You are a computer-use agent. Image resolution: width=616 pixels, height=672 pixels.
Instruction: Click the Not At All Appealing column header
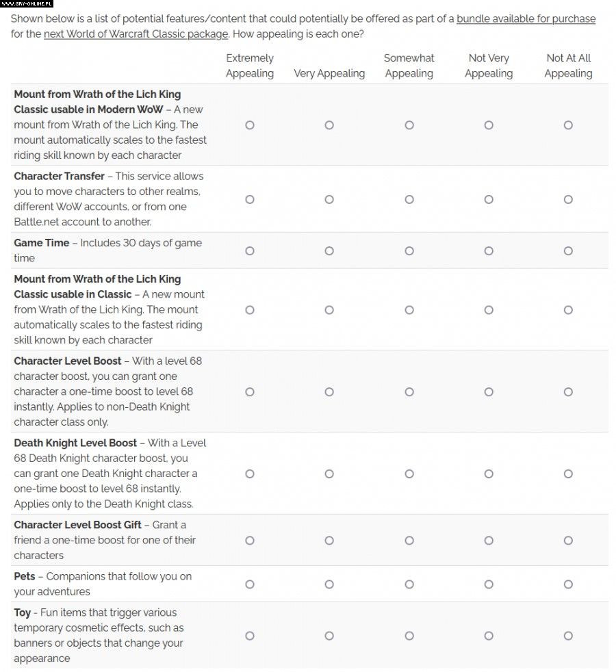coord(568,66)
